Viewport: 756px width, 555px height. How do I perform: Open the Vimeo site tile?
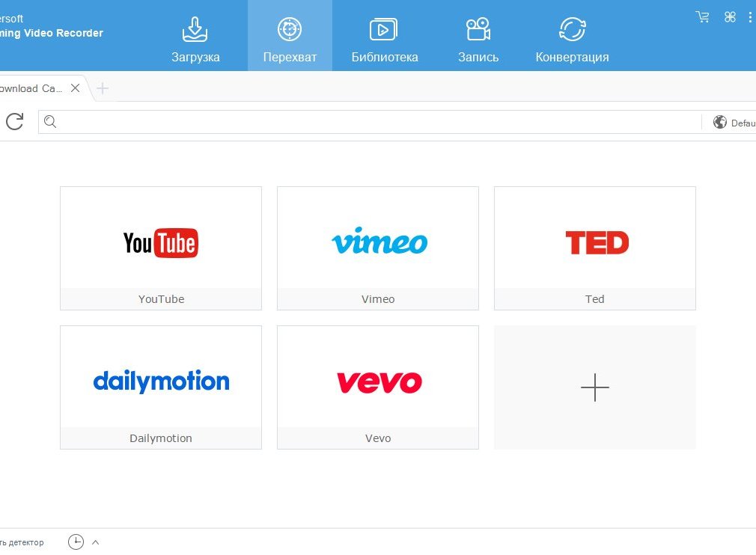[378, 248]
